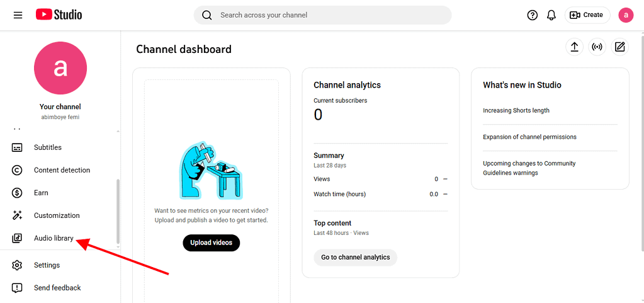Open the Increasing Shorts length news link
This screenshot has width=644, height=303.
coord(516,110)
